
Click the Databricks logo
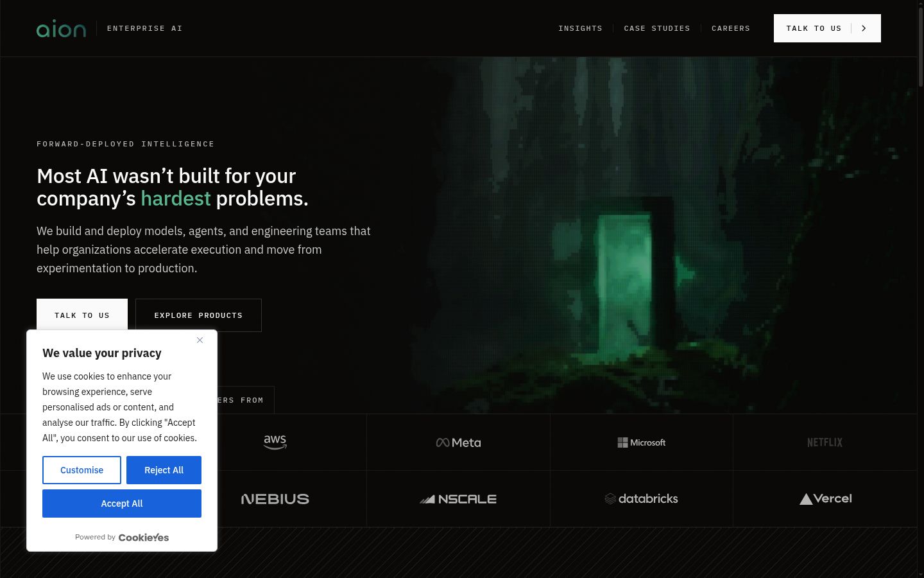[642, 498]
